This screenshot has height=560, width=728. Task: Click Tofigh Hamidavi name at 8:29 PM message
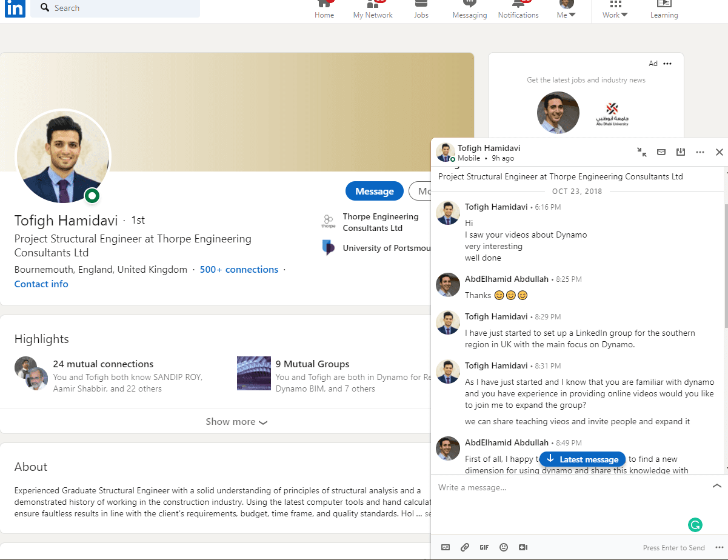pyautogui.click(x=496, y=316)
